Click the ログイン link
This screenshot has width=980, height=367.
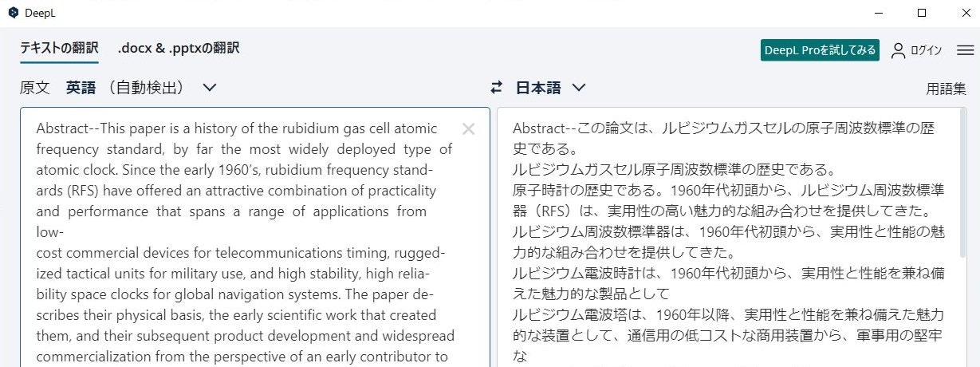click(926, 50)
